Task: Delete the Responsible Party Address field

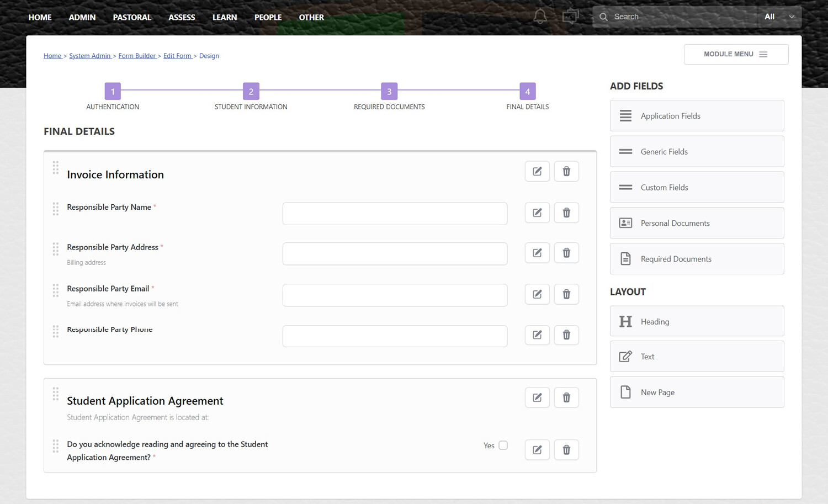Action: pyautogui.click(x=566, y=253)
